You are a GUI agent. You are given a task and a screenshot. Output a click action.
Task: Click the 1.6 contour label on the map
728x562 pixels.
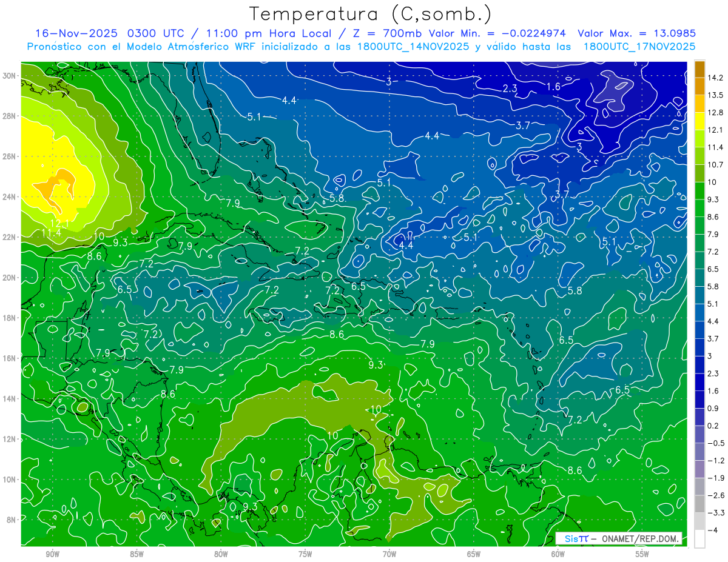pyautogui.click(x=553, y=87)
